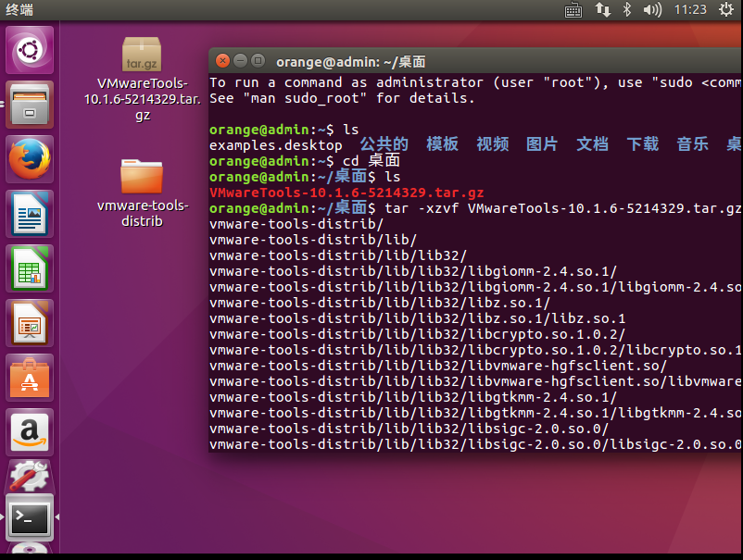Select the VMwareTools tar.gz desktop archive
The width and height of the screenshot is (743, 560).
click(x=142, y=80)
